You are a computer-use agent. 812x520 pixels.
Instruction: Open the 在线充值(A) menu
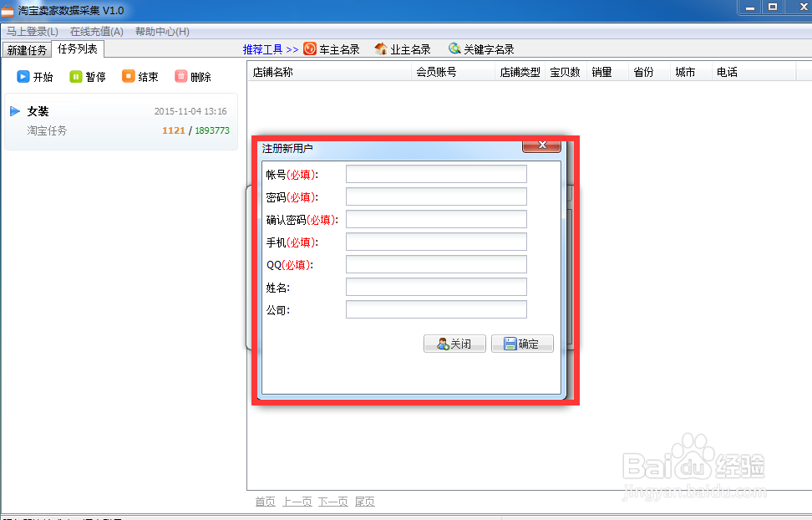coord(95,30)
